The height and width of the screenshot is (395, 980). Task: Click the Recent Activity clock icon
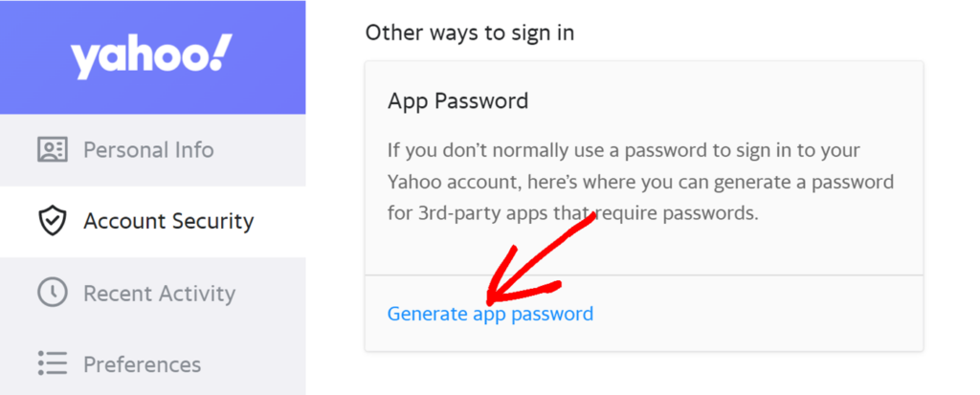(x=53, y=293)
